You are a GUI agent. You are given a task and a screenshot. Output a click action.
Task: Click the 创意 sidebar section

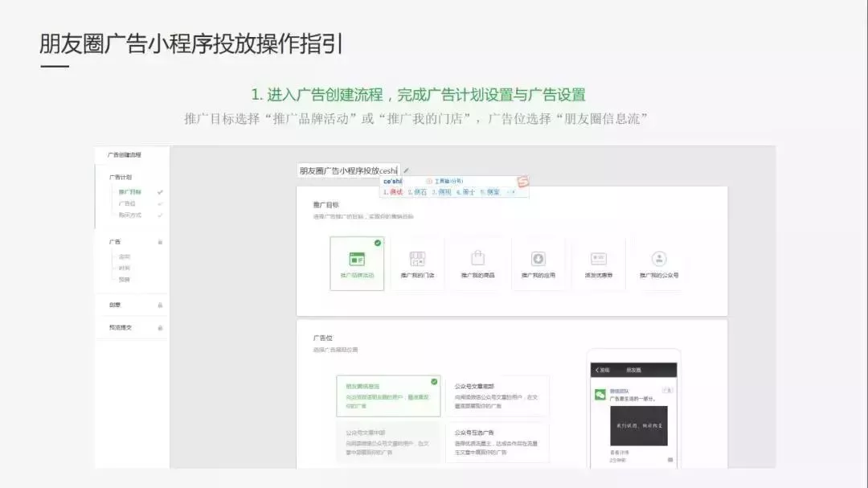[x=115, y=306]
